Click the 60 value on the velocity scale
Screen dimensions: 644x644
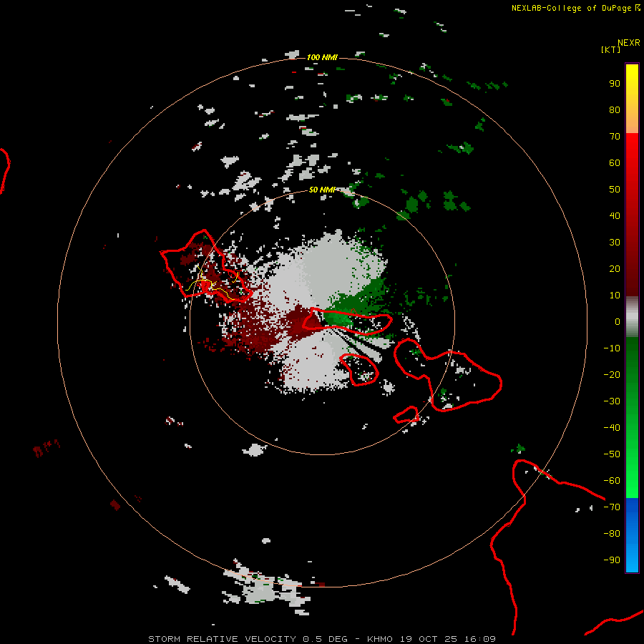point(615,163)
